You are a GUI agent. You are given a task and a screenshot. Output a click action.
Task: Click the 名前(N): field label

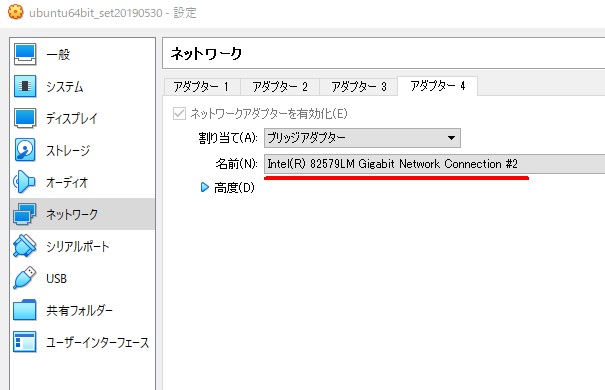[x=237, y=164]
